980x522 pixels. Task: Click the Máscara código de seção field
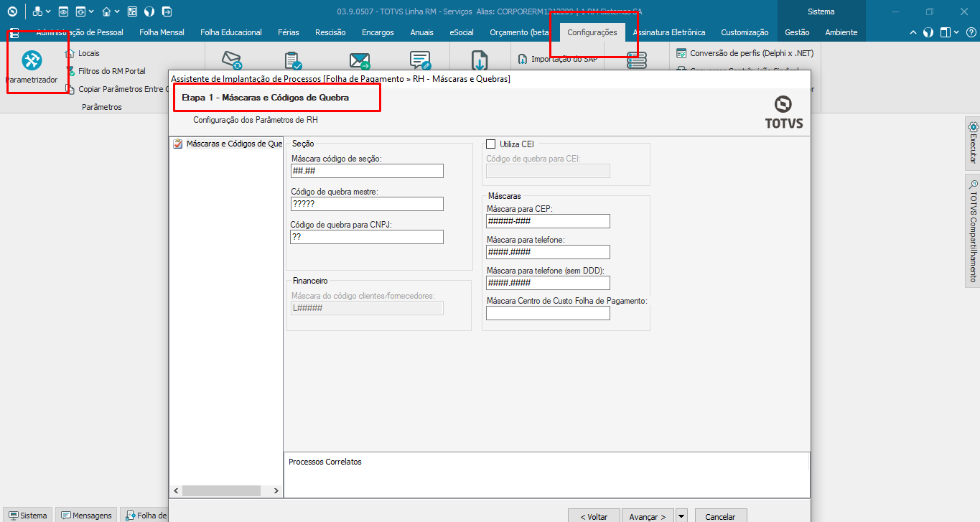click(367, 171)
